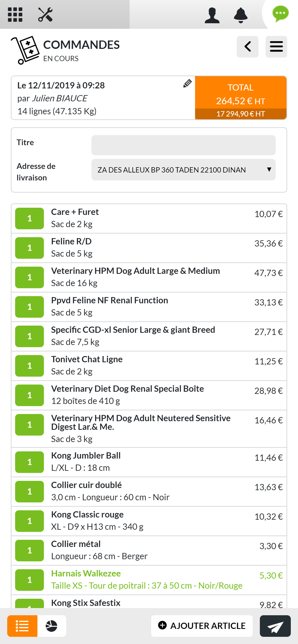This screenshot has height=644, width=298.
Task: Go back with the chevron button
Action: click(247, 47)
